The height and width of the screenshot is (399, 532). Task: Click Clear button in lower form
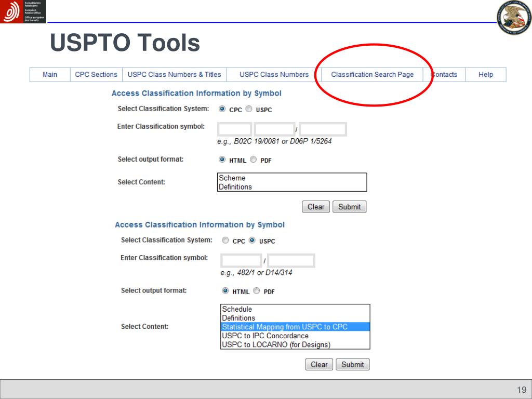pos(319,364)
